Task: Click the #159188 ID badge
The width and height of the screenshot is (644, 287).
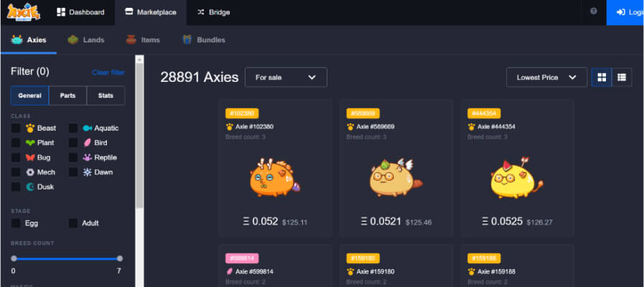Action: (x=484, y=258)
